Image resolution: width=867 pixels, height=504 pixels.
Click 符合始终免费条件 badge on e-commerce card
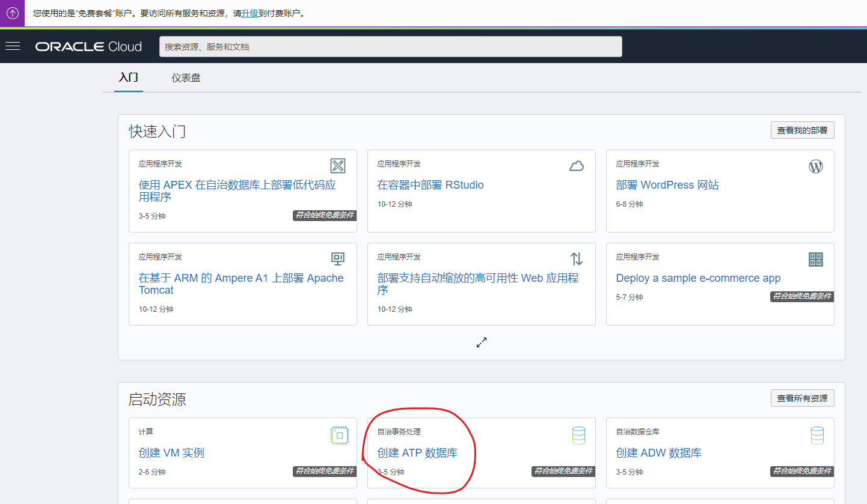tap(802, 296)
